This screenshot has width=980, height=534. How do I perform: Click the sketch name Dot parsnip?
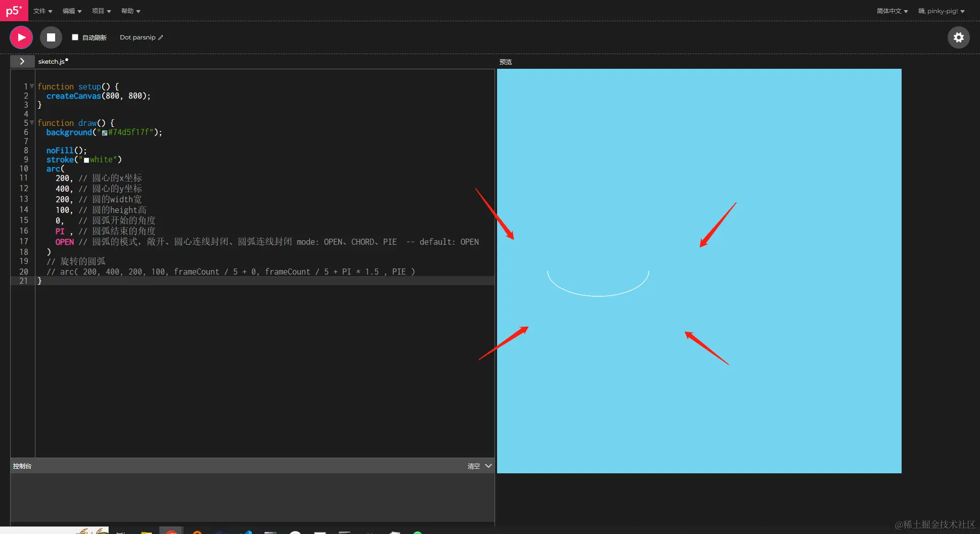click(138, 37)
